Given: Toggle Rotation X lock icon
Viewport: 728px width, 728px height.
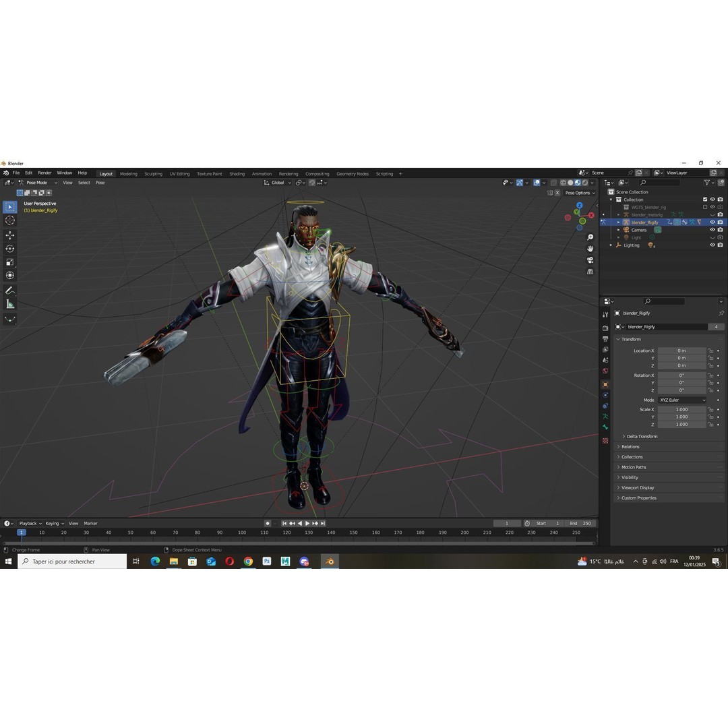Looking at the screenshot, I should pyautogui.click(x=710, y=375).
